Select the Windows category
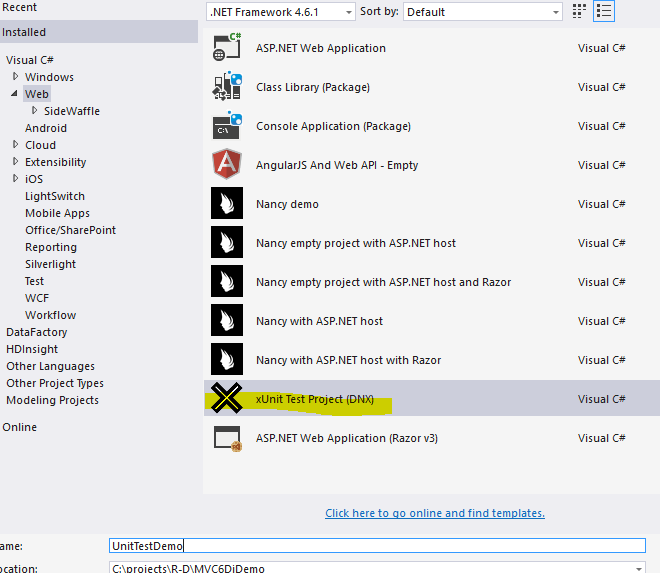This screenshot has height=573, width=660. [49, 77]
